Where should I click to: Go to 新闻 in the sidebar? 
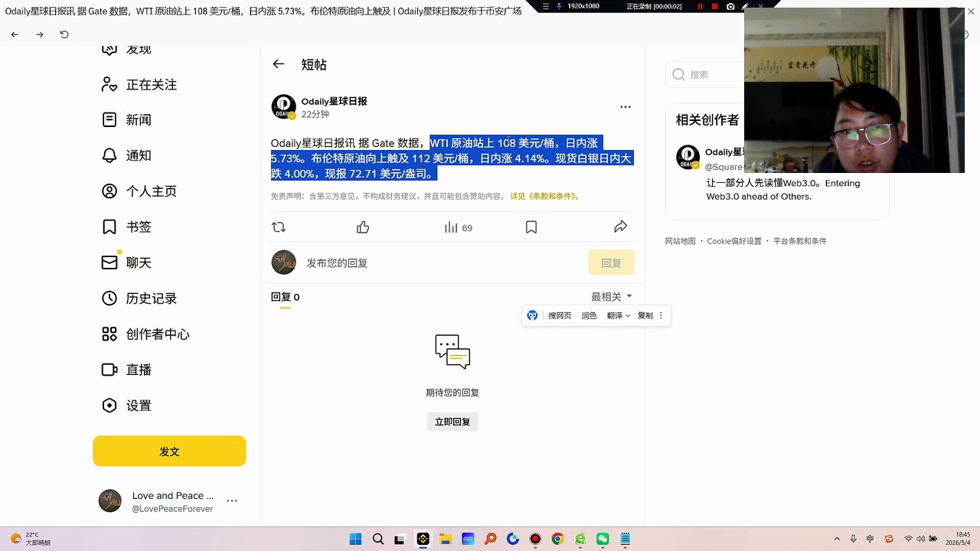(127, 120)
